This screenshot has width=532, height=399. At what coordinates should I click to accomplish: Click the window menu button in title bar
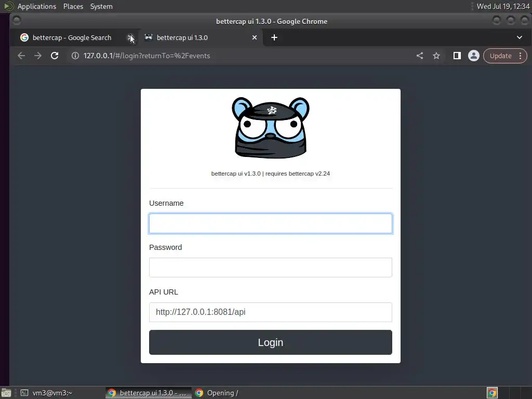[16, 21]
